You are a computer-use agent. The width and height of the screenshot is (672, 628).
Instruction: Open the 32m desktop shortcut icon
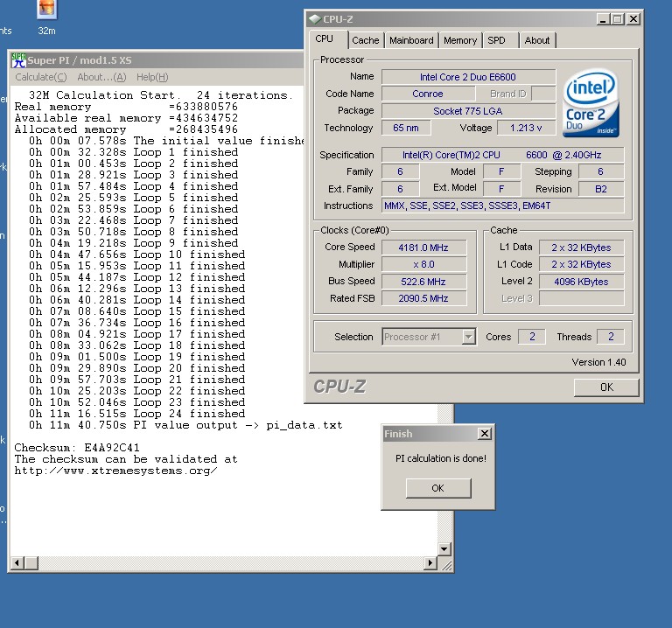click(46, 17)
